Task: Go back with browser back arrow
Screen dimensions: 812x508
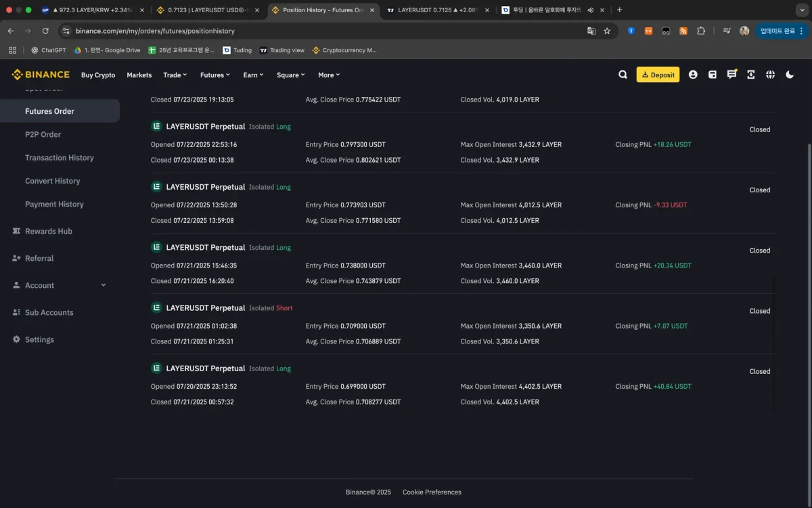Action: 10,30
